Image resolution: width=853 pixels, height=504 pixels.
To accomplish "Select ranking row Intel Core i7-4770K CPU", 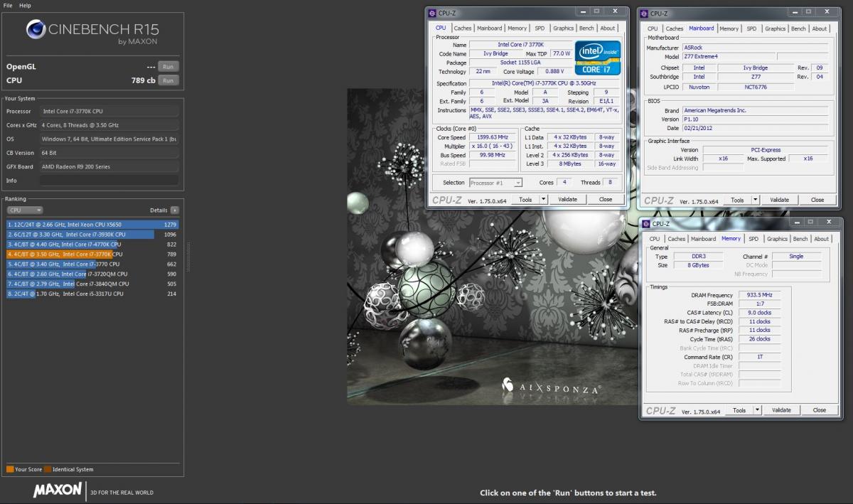I will 92,244.
